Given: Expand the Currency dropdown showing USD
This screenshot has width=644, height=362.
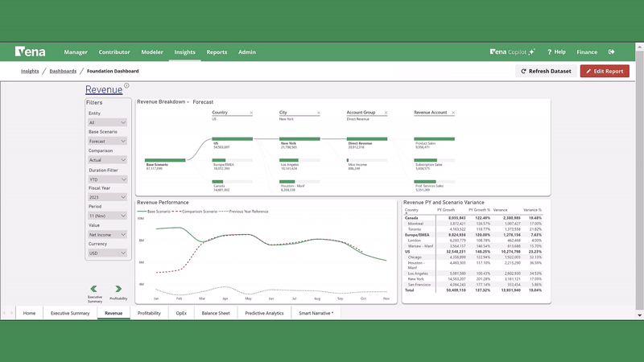Looking at the screenshot, I should tap(107, 253).
